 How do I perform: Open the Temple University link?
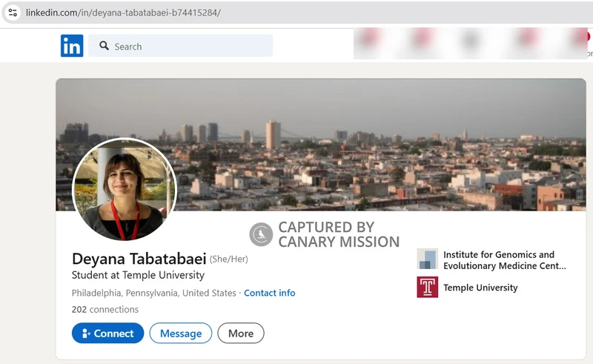coord(480,288)
